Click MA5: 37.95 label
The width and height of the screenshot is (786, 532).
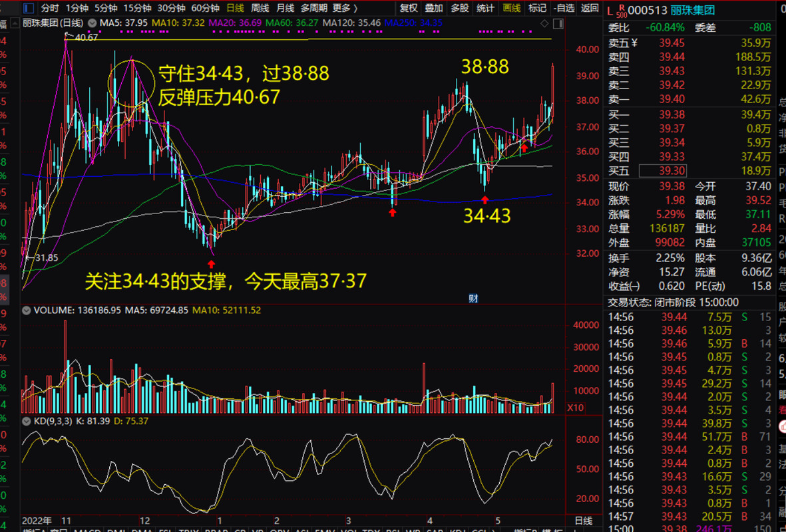click(123, 23)
